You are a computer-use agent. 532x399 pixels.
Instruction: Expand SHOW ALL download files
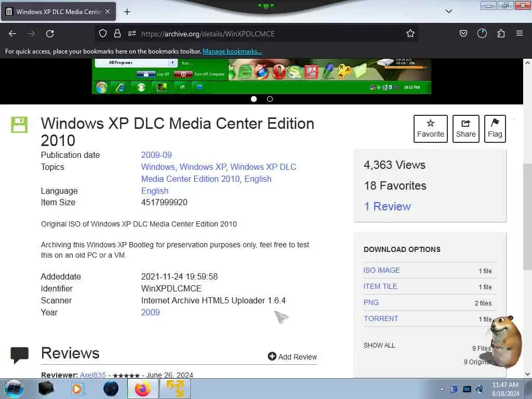(x=379, y=345)
